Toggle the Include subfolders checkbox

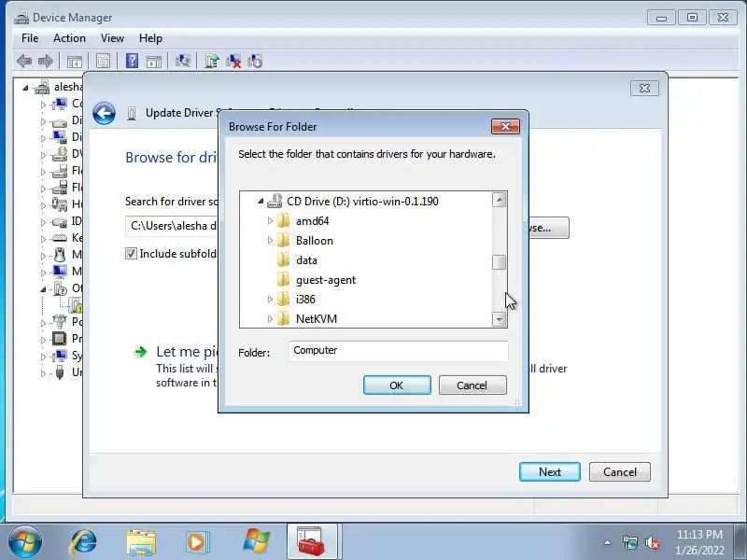(x=131, y=253)
